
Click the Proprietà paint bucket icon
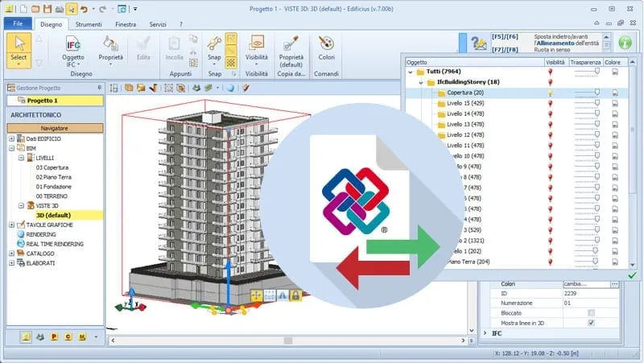111,44
